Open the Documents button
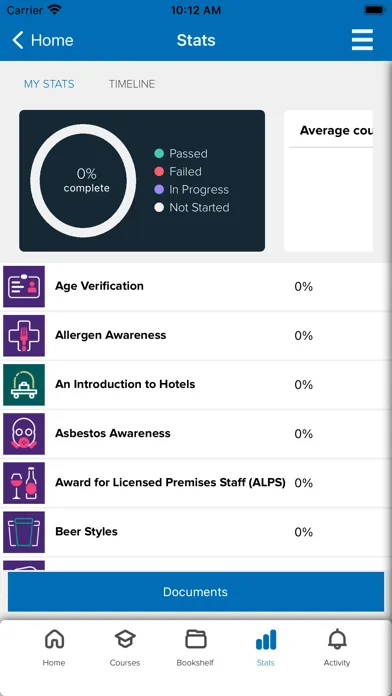This screenshot has height=696, width=392. (x=196, y=592)
